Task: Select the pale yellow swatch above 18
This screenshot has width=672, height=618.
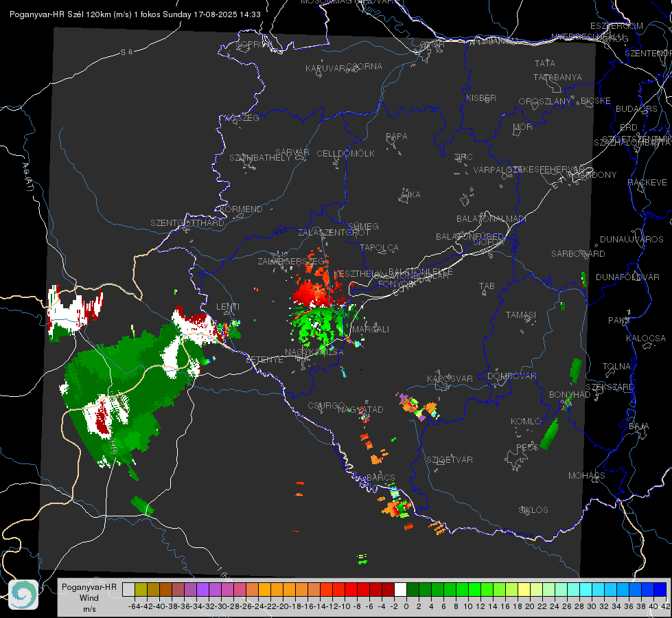Action: coord(524,589)
